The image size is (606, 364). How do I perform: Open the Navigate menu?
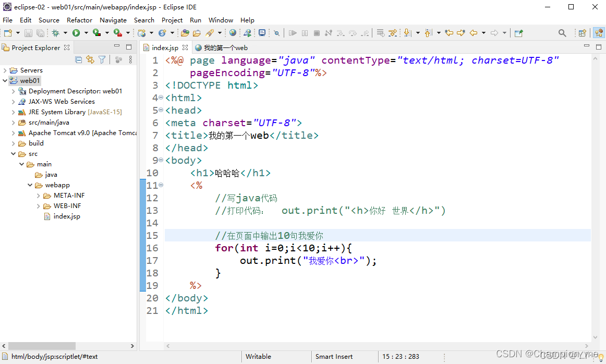(x=113, y=20)
